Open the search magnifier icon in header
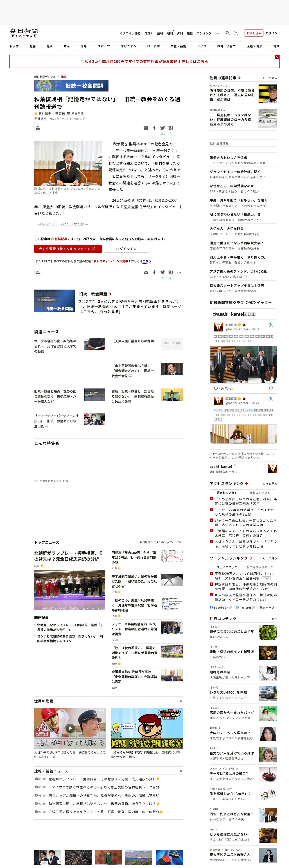The width and height of the screenshot is (289, 868). coord(227,33)
